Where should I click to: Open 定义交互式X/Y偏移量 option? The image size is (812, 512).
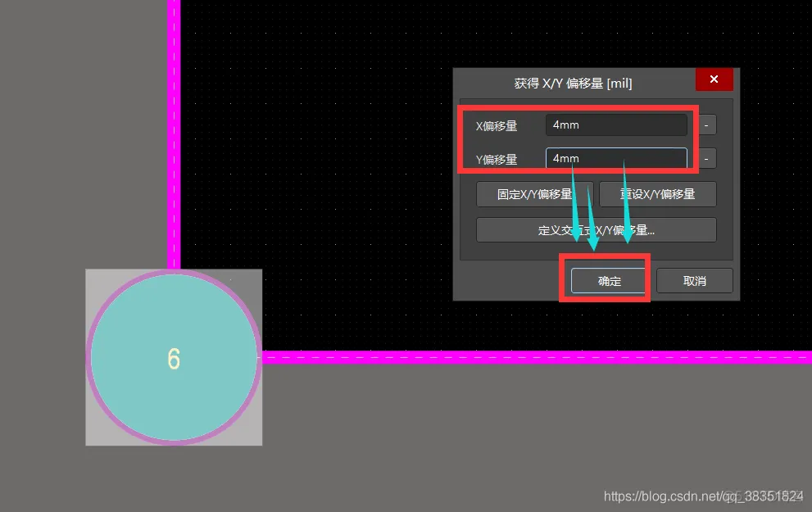[x=596, y=230]
